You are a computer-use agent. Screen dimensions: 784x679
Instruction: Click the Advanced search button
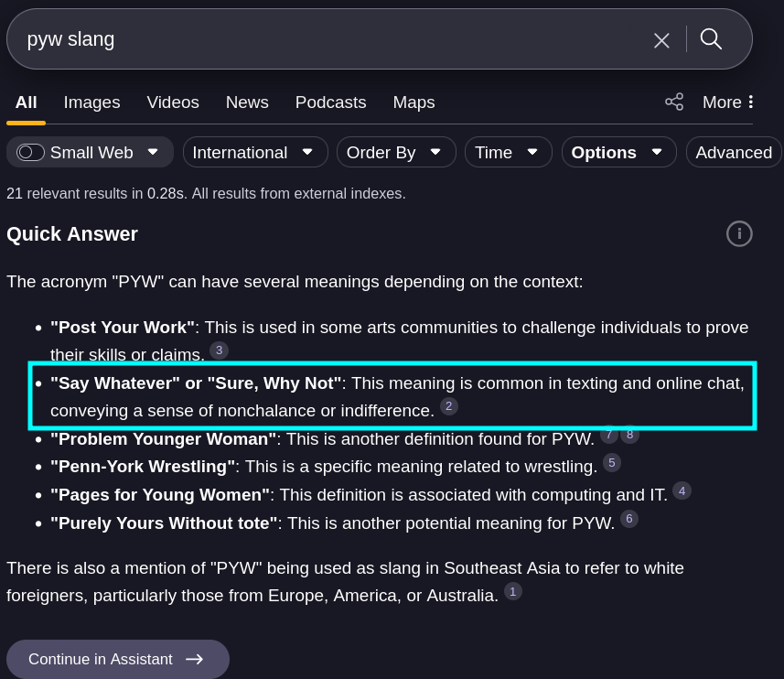(734, 152)
